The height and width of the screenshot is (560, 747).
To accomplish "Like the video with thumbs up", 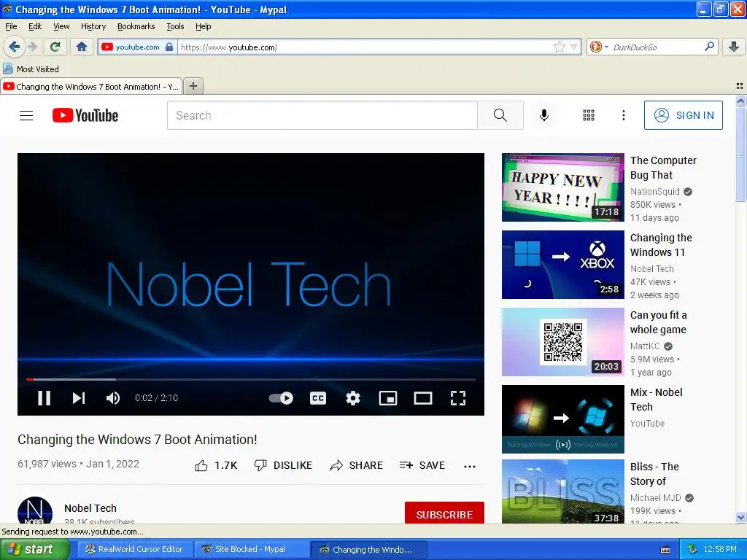I will tap(216, 466).
